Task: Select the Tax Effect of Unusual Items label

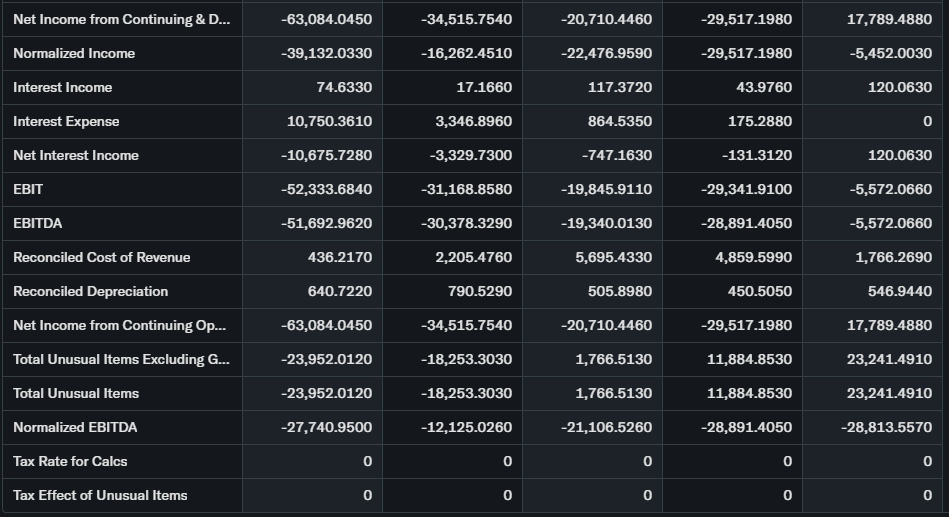Action: pos(100,495)
